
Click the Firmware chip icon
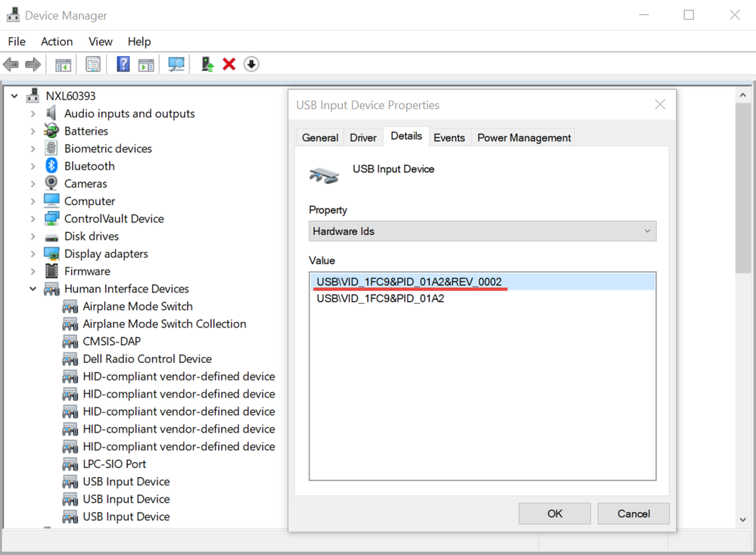tap(51, 271)
